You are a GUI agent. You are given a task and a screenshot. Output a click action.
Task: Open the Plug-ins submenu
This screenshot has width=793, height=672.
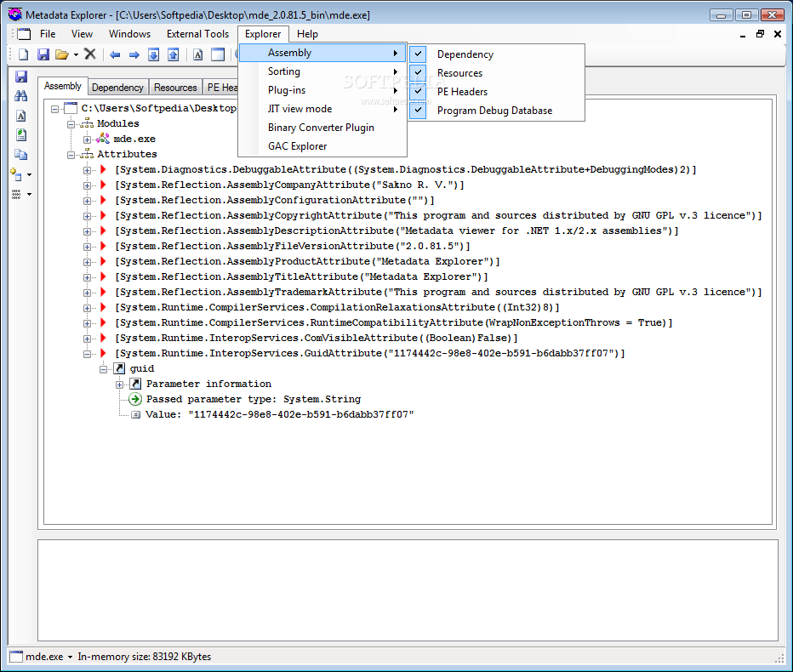(x=322, y=90)
